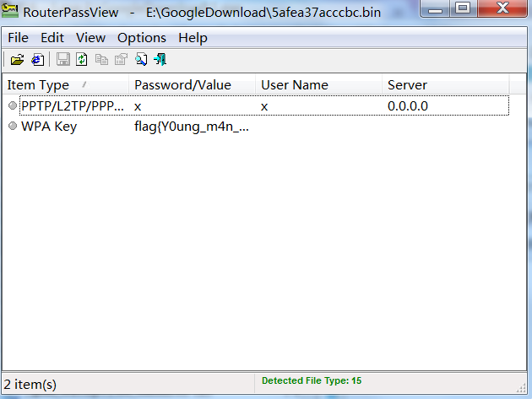Screen dimensions: 532x399
Task: Click the Server column header
Action: pos(446,84)
